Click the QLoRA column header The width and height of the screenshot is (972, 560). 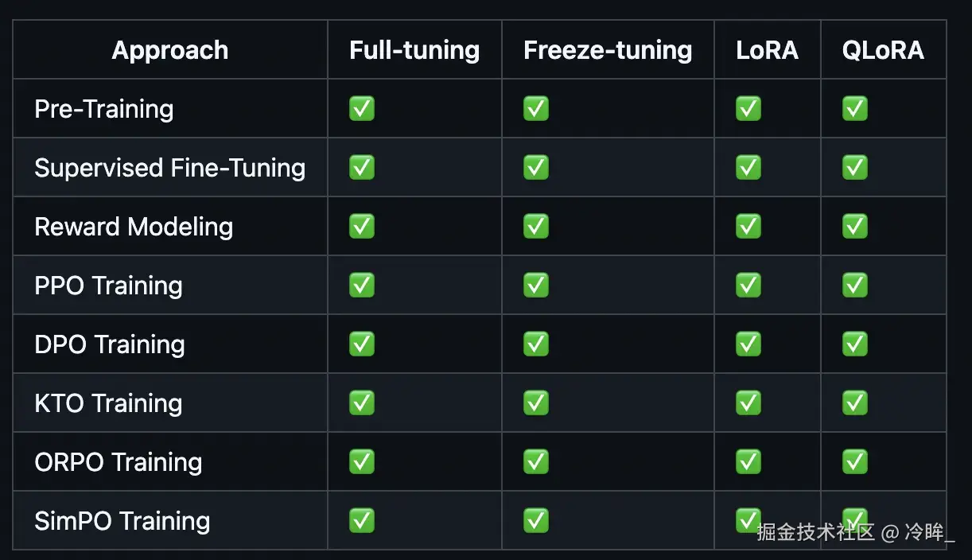click(x=883, y=50)
